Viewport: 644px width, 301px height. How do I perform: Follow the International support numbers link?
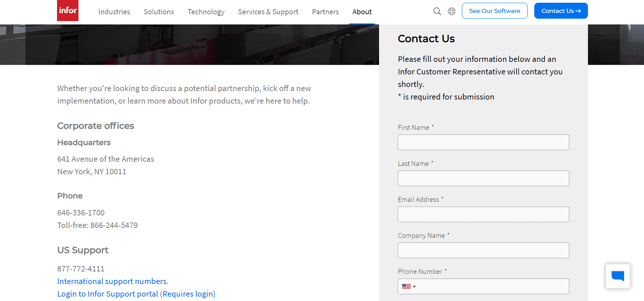coord(113,281)
